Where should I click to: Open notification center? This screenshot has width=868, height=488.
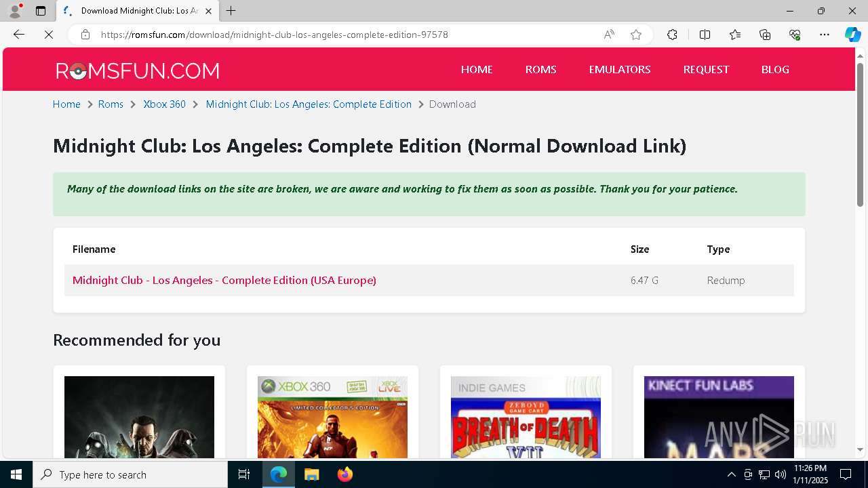pos(846,474)
